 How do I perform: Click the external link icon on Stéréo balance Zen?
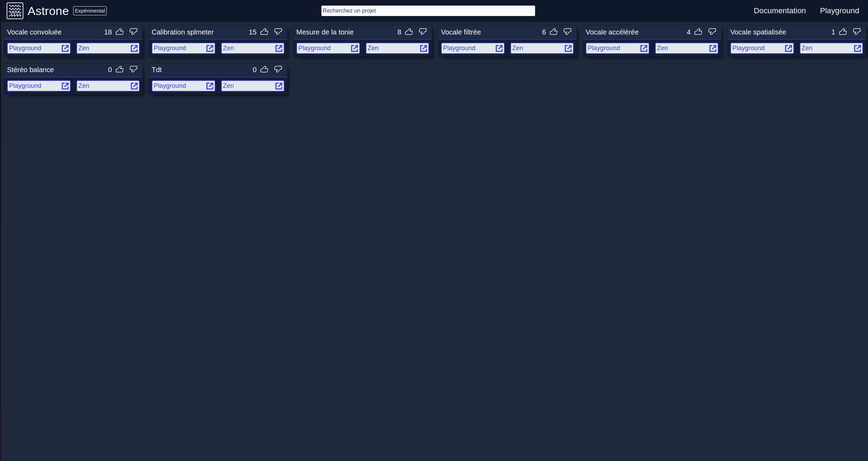134,86
